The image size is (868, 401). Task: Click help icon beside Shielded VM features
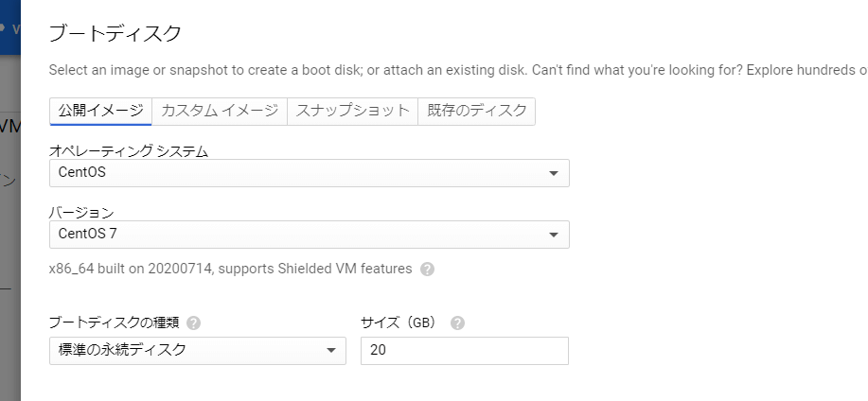pyautogui.click(x=427, y=269)
